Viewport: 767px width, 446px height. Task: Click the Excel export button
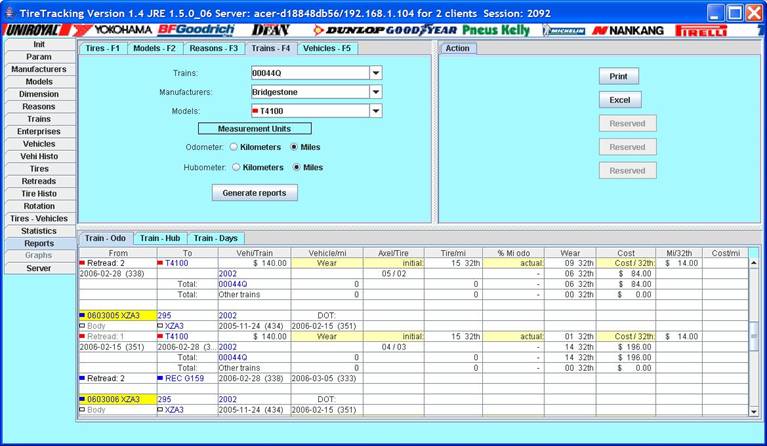pyautogui.click(x=619, y=100)
